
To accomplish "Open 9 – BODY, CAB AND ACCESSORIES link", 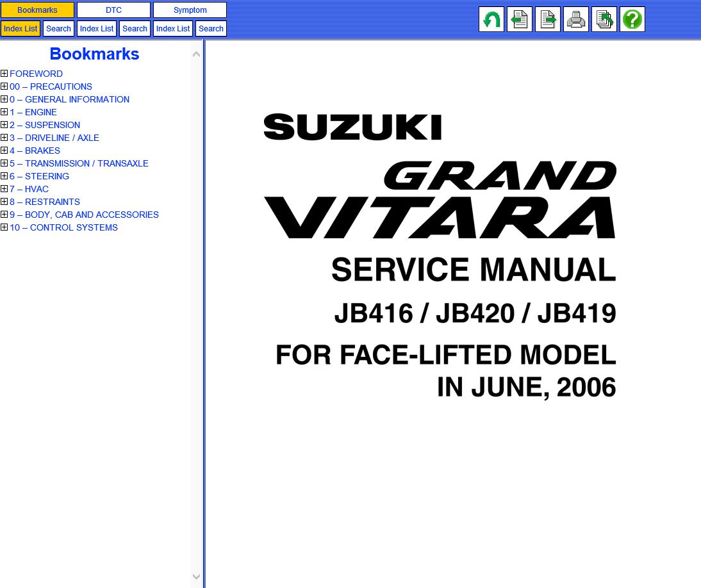I will coord(84,215).
